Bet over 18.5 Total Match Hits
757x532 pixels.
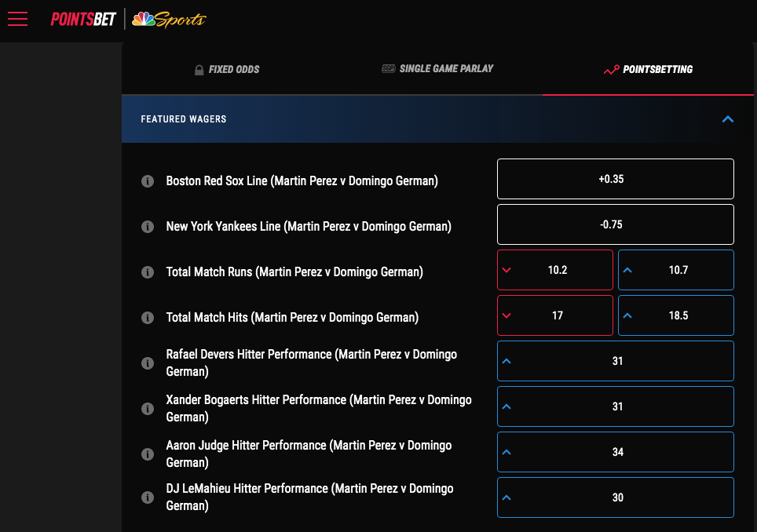pos(676,315)
